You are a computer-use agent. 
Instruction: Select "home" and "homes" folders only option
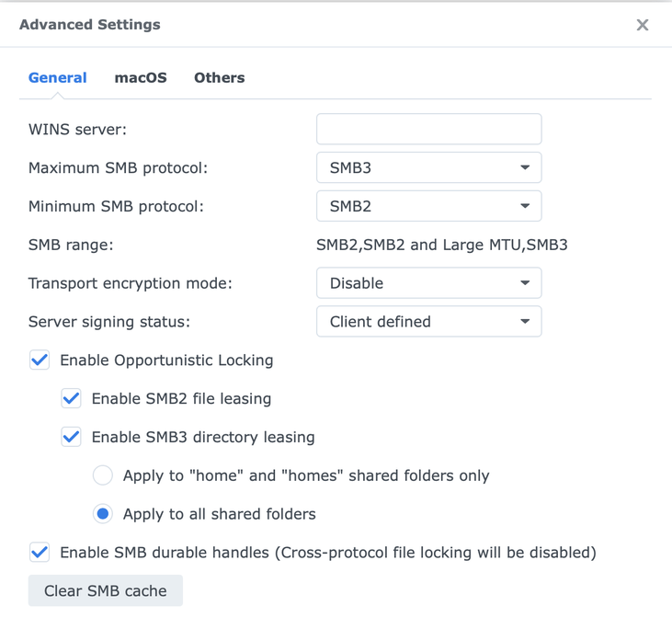click(x=103, y=475)
